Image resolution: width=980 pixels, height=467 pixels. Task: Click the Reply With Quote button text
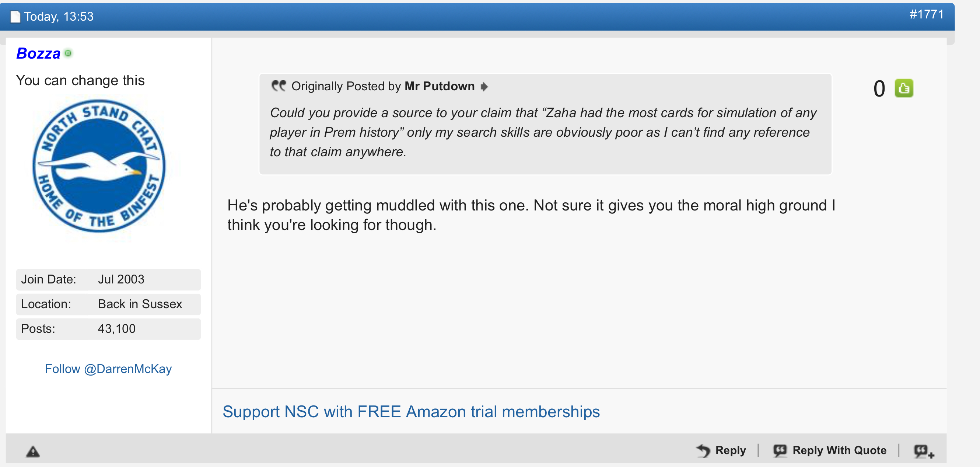[839, 450]
